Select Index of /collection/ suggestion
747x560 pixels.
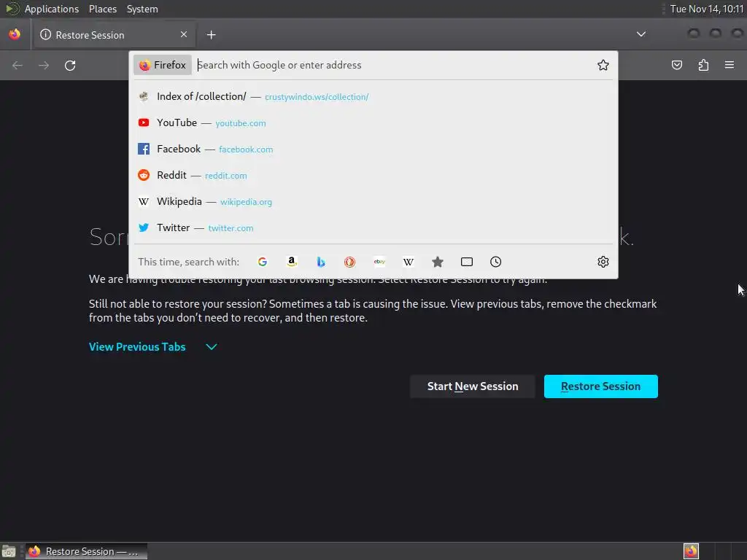[373, 97]
